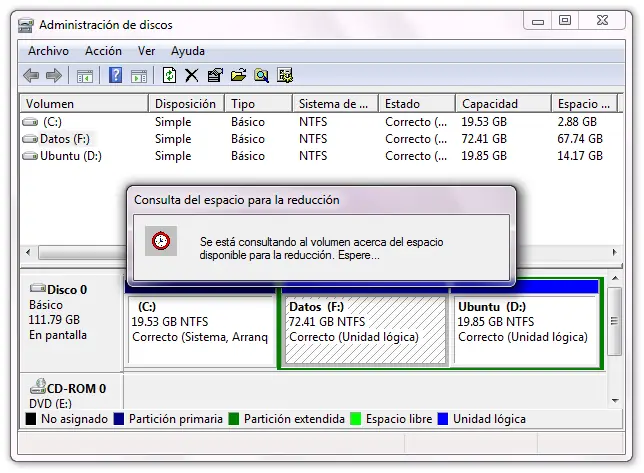This screenshot has width=644, height=473.
Task: Click the disk pane vertical scrollbar thumb
Action: pos(614,321)
